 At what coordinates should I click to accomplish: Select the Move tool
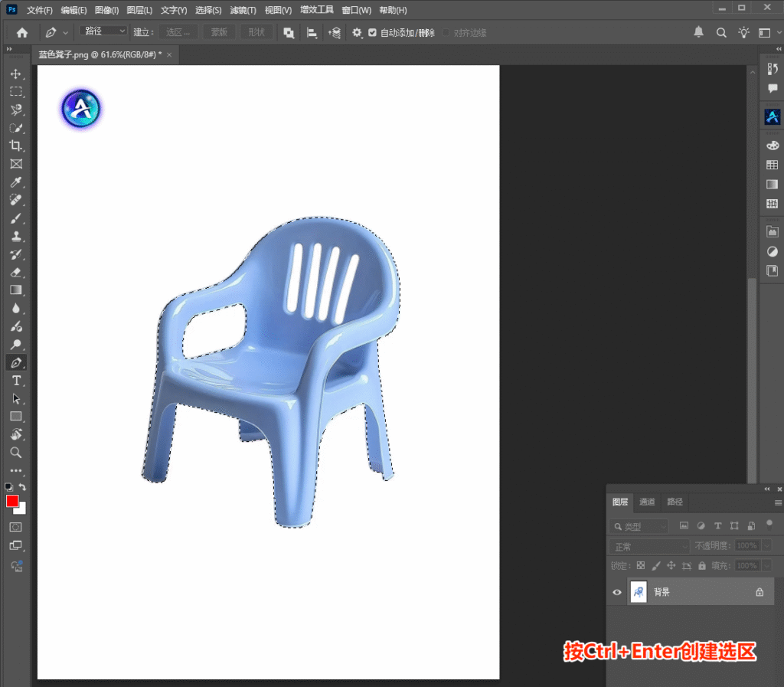coord(16,74)
